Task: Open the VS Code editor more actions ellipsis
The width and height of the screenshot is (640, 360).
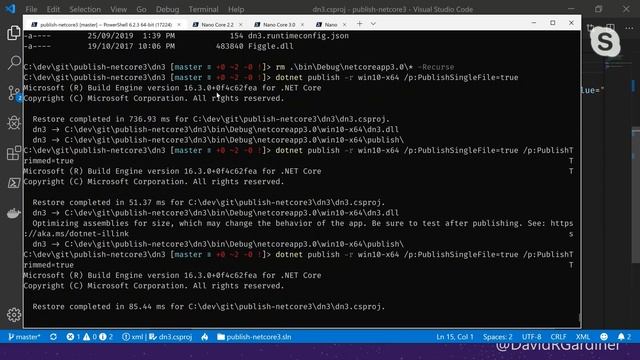Action: (629, 28)
